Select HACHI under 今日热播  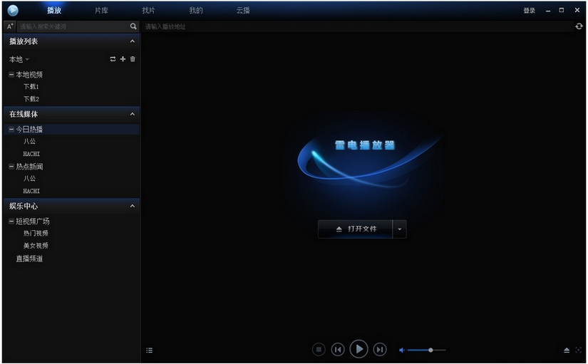(x=31, y=154)
